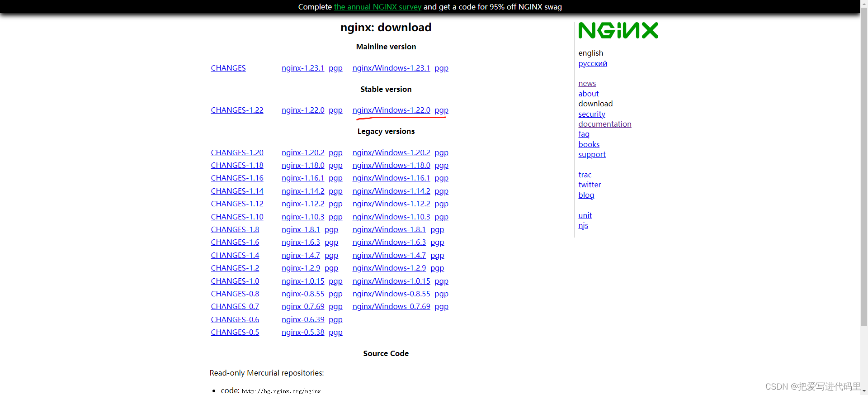Open pgp signature for nginx/Windows-1.22.0
Viewport: 868px width, 395px height.
[x=442, y=110]
